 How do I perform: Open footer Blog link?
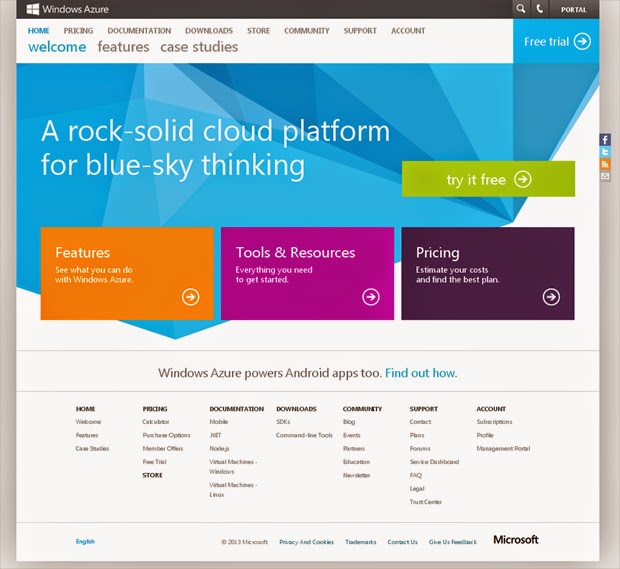(x=349, y=422)
